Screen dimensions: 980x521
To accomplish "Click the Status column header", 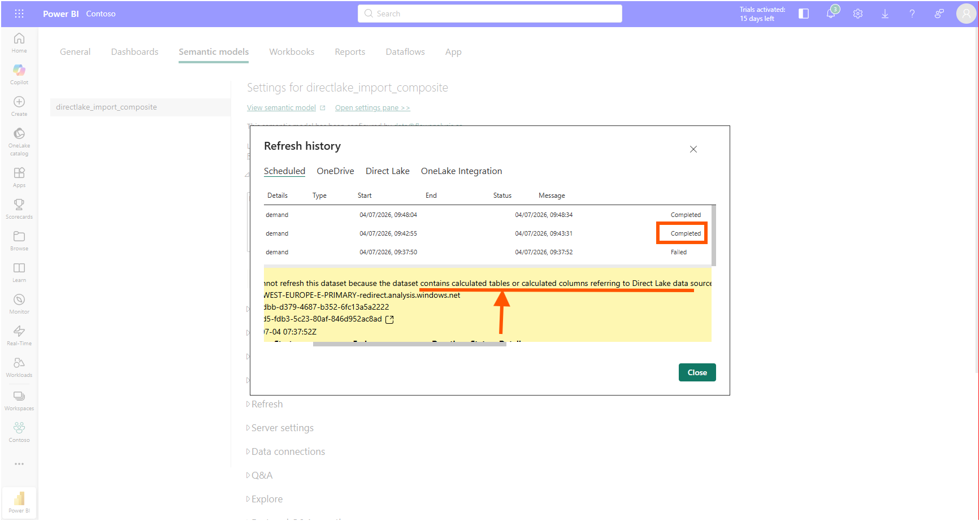I will click(x=502, y=196).
